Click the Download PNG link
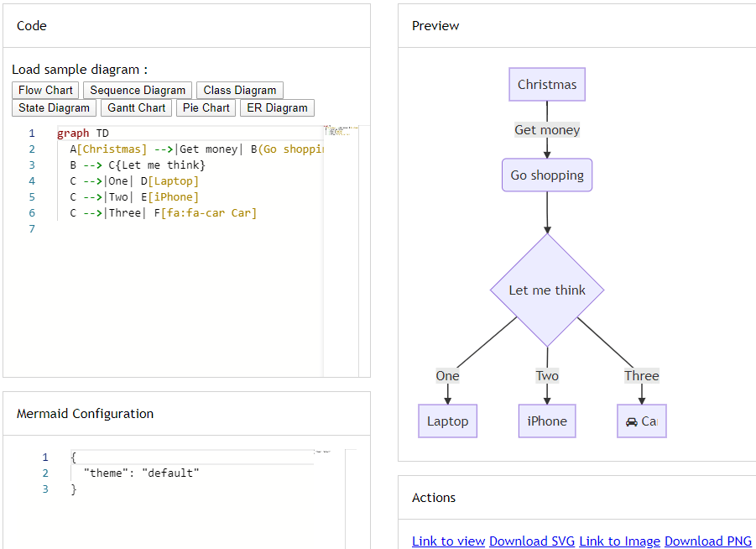This screenshot has width=756, height=549. click(x=707, y=541)
